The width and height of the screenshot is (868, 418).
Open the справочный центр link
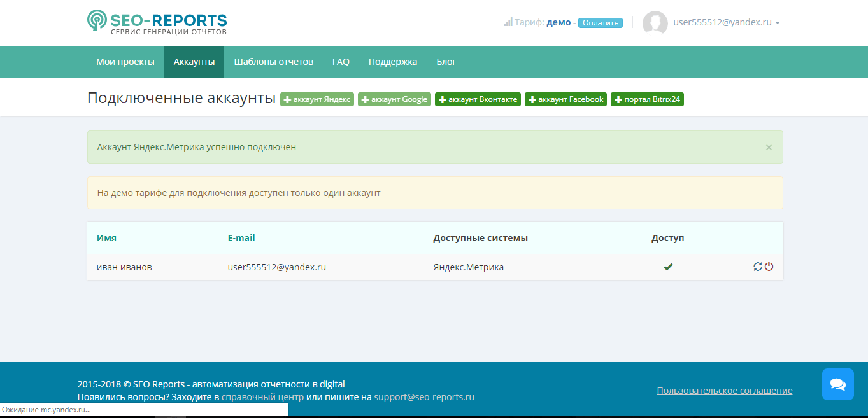pos(262,397)
